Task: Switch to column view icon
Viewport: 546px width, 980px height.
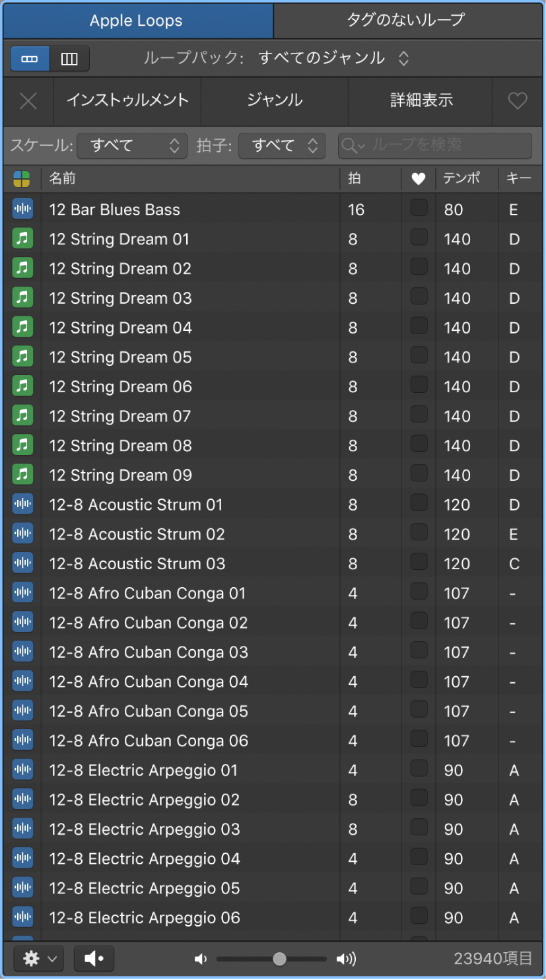Action: pos(69,59)
